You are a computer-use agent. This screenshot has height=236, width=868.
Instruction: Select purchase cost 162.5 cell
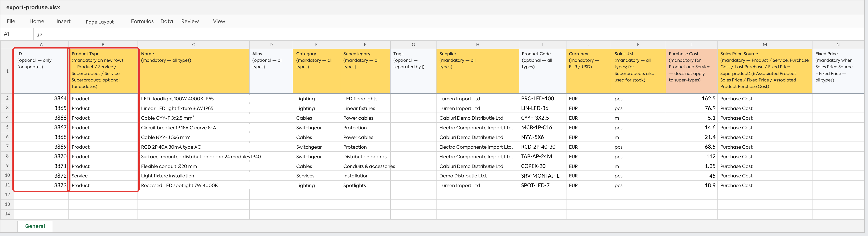[691, 98]
